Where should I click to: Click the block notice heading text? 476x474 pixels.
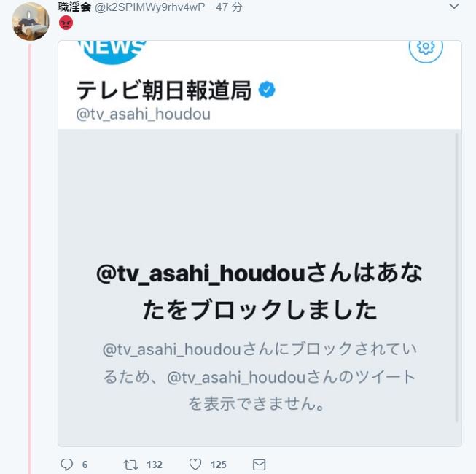tap(260, 291)
